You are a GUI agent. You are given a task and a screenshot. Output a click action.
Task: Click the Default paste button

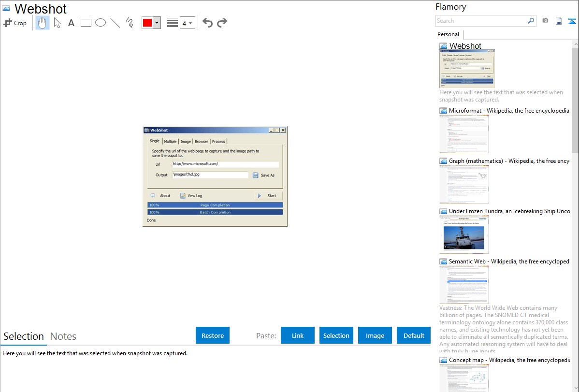click(414, 335)
